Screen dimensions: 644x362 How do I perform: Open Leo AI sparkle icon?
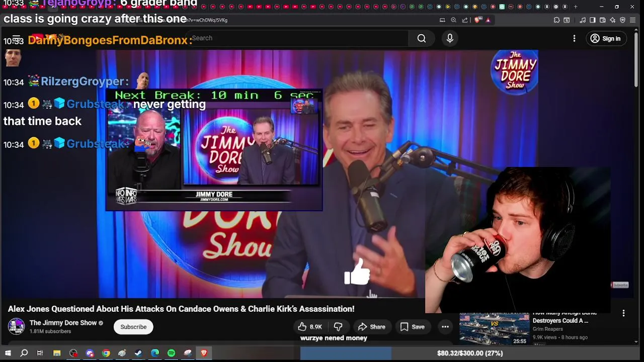point(612,20)
